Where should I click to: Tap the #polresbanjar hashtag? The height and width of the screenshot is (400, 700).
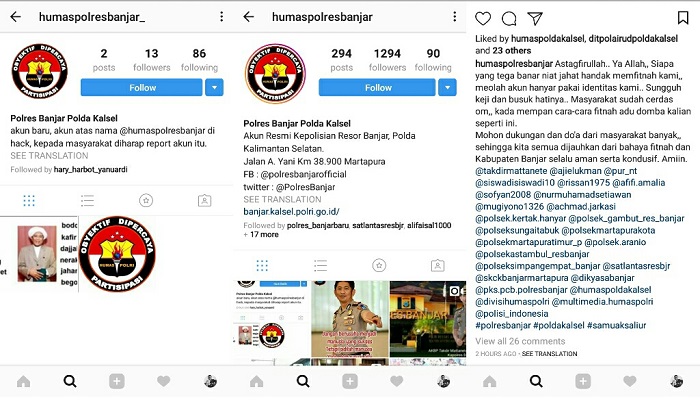503,325
